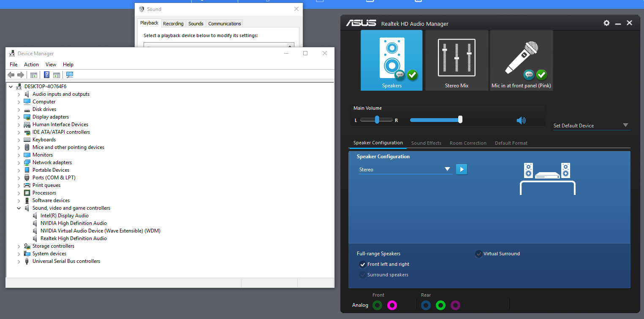Switch to the Recording tab in Sound dialog
Viewport: 644px width, 319px height.
pyautogui.click(x=173, y=23)
